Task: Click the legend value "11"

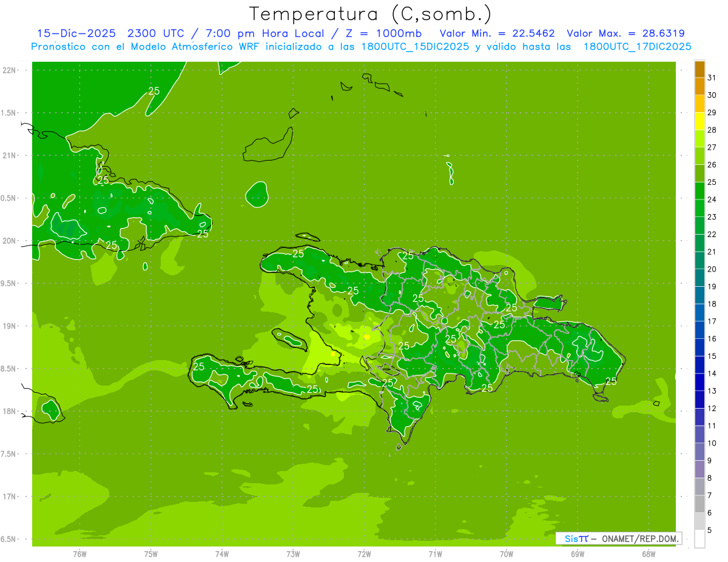Action: [712, 426]
